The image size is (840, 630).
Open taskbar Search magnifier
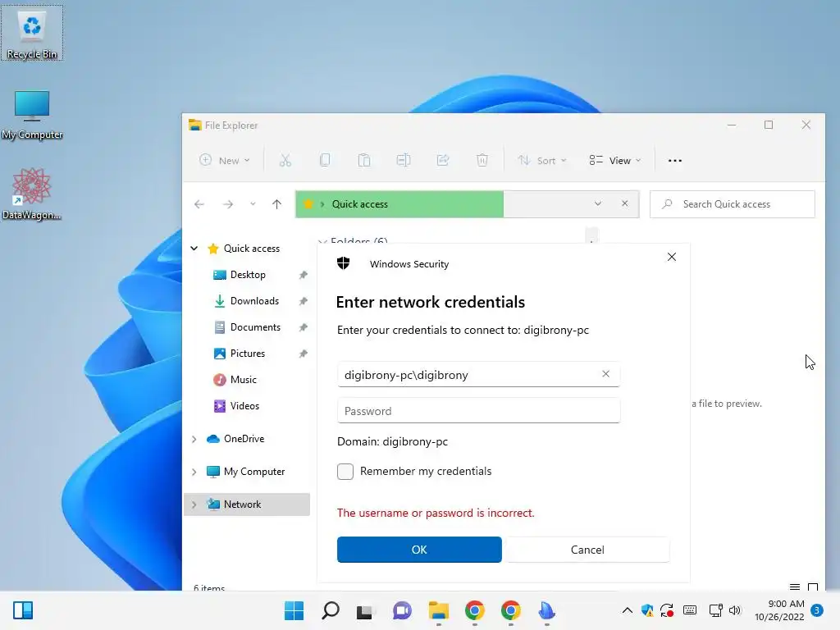pyautogui.click(x=330, y=610)
